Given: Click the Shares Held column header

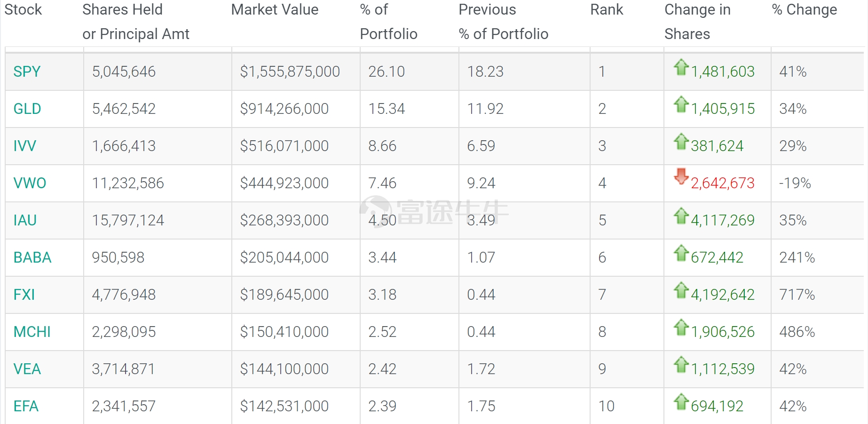Looking at the screenshot, I should 135,22.
